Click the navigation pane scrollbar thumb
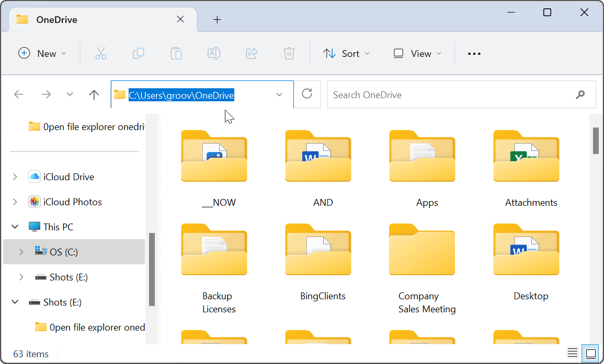Viewport: 604px width, 364px height. coord(152,269)
